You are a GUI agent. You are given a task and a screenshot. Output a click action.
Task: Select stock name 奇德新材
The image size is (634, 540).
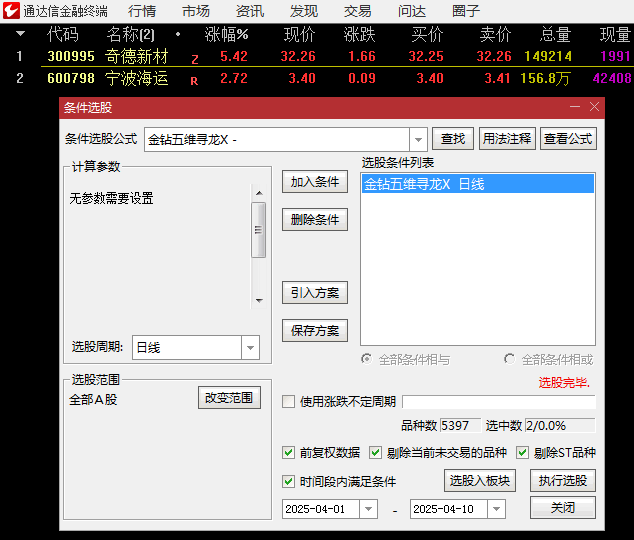[x=137, y=56]
